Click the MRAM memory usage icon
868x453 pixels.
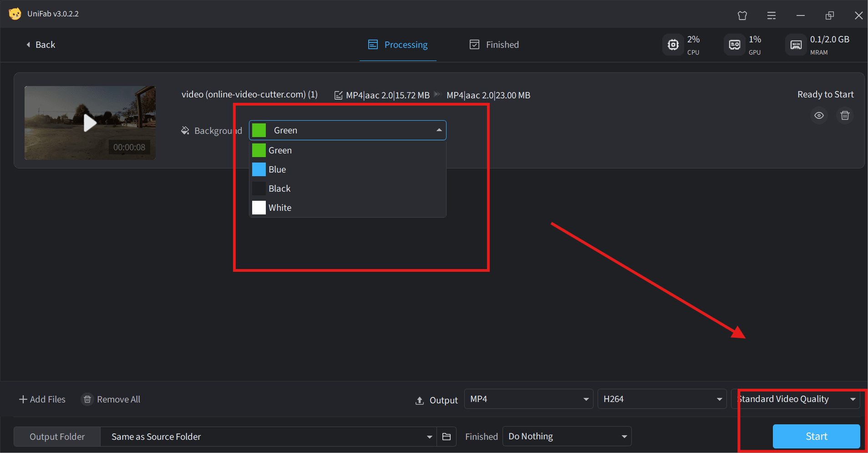796,45
